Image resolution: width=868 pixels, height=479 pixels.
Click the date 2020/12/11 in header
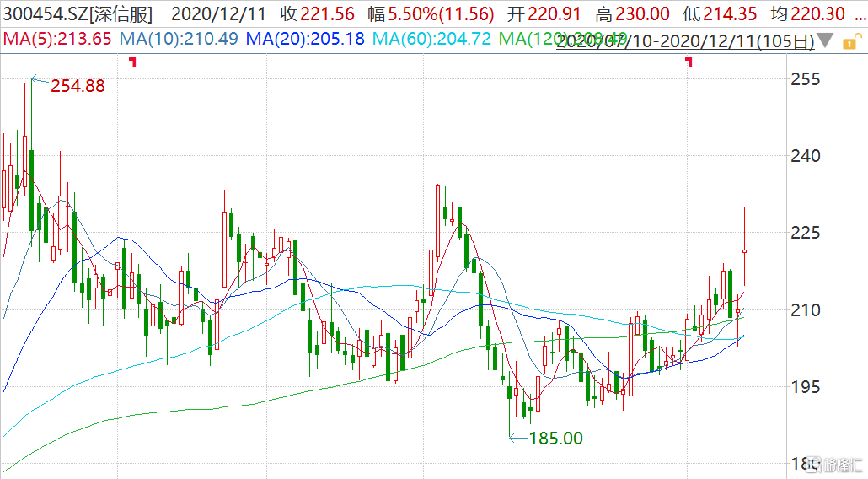pyautogui.click(x=218, y=14)
